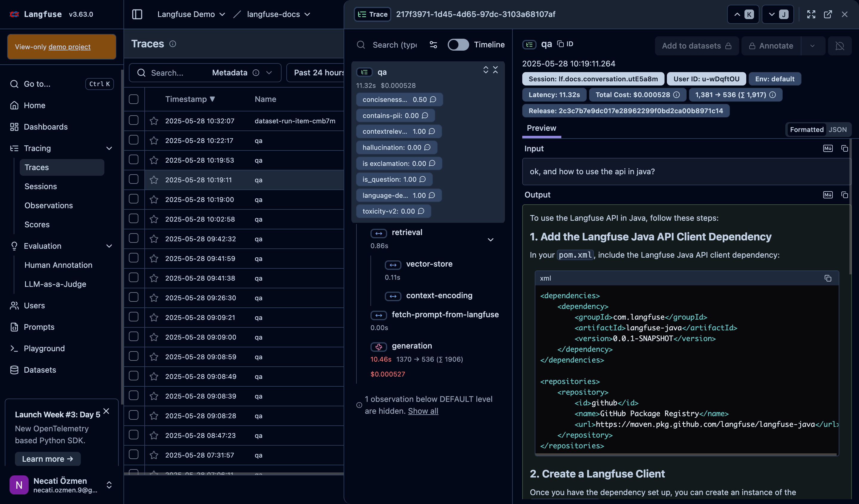Select all traces with the header checkbox

click(134, 99)
